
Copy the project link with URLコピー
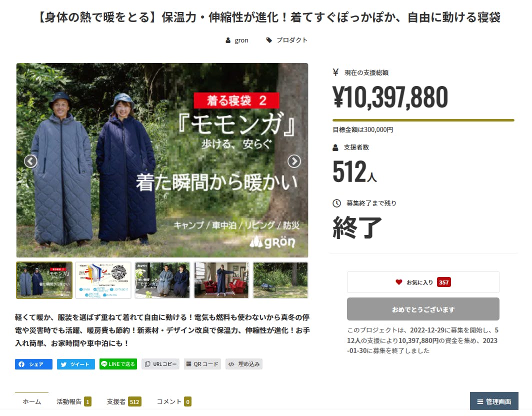tap(160, 364)
